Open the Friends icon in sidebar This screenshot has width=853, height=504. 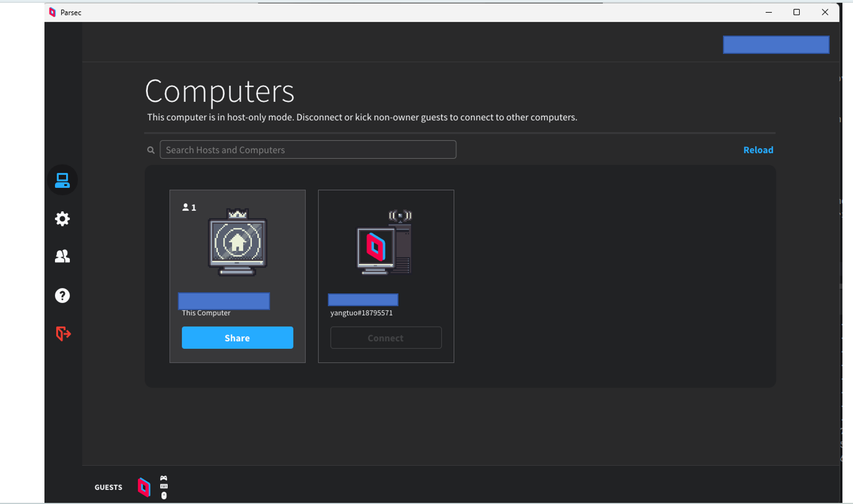tap(62, 256)
